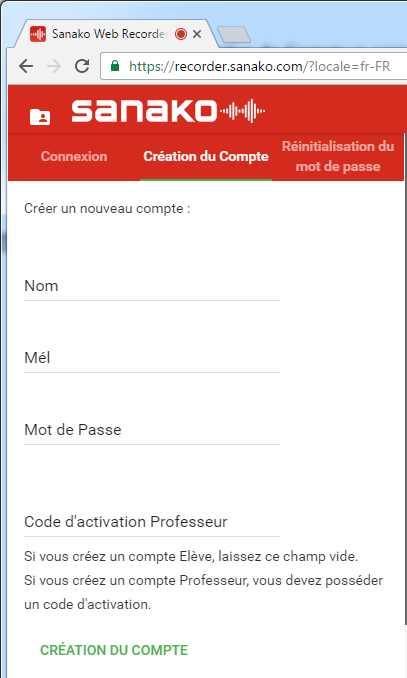Click the user folder icon in header
The image size is (407, 678).
(x=40, y=117)
